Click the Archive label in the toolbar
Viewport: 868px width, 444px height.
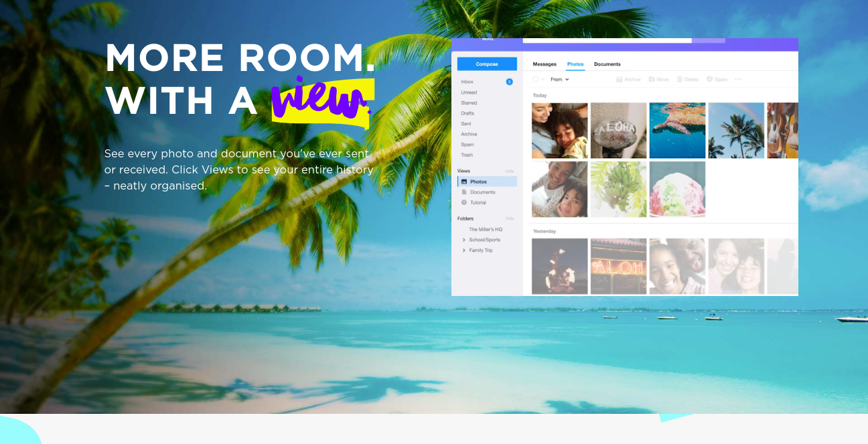pos(632,79)
